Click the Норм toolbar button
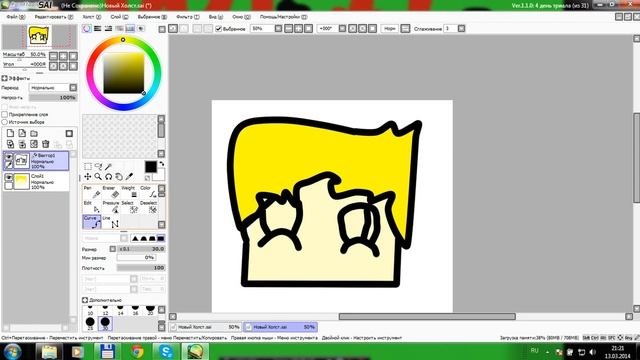The image size is (640, 360). (390, 29)
